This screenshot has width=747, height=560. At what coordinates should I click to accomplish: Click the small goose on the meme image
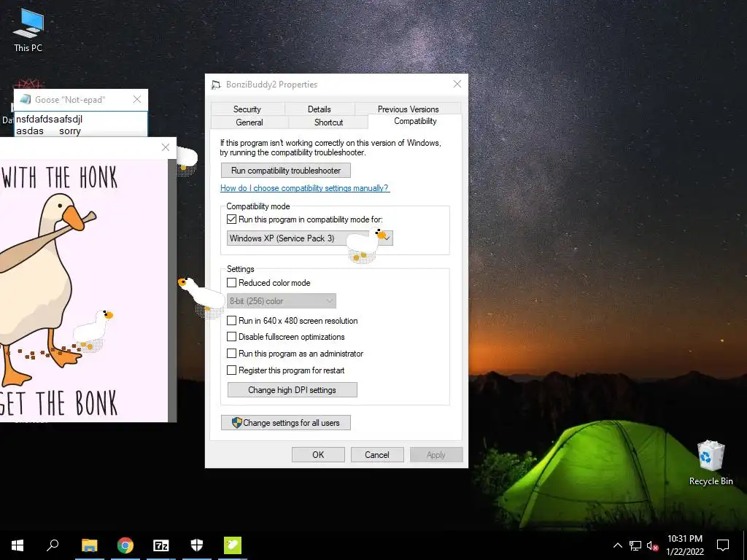(93, 330)
